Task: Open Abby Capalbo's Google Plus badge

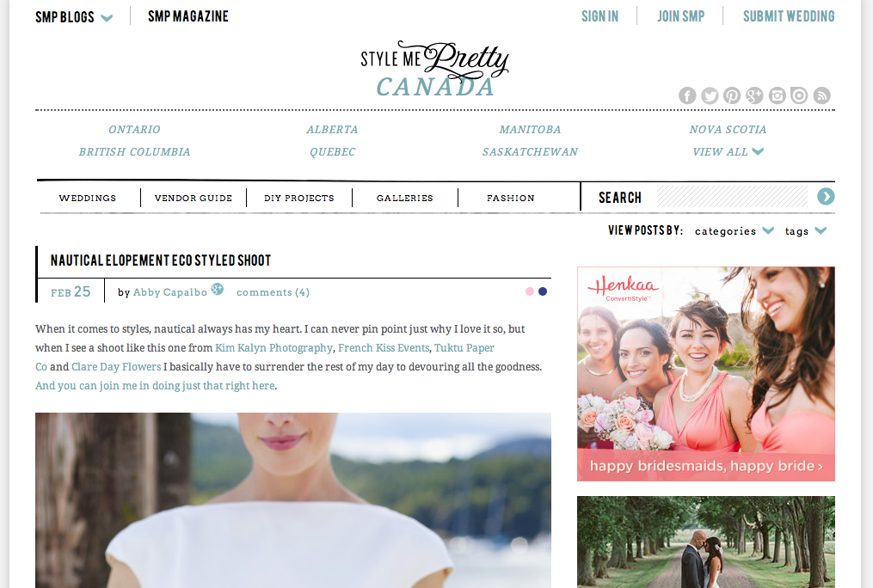Action: pyautogui.click(x=217, y=289)
